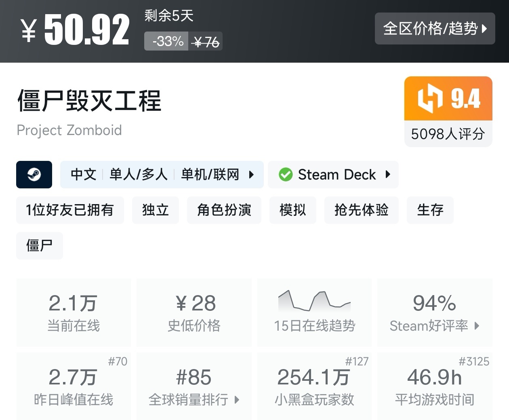The width and height of the screenshot is (509, 420).
Task: Tap the 1位好友已拥有 tag
Action: [69, 210]
